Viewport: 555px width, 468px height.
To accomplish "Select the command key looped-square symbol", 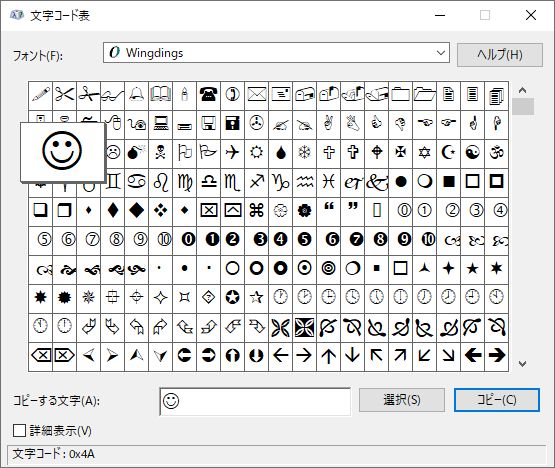I will (x=257, y=211).
